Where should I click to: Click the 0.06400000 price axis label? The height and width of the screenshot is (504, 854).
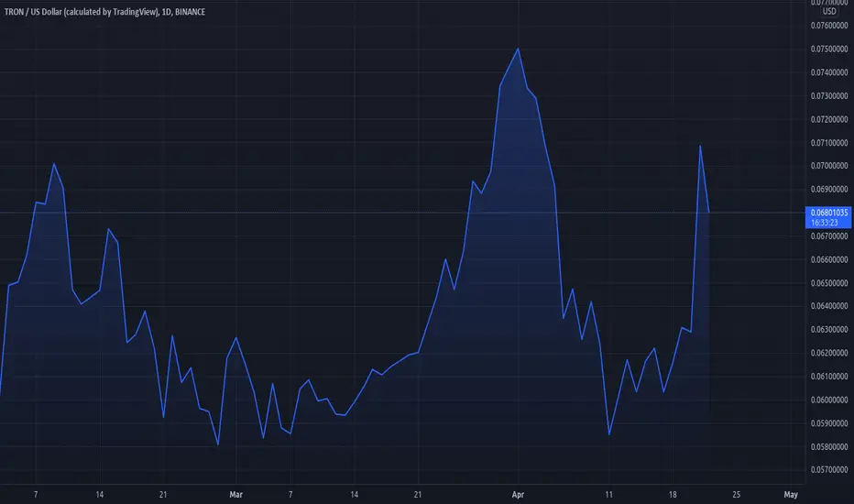829,306
